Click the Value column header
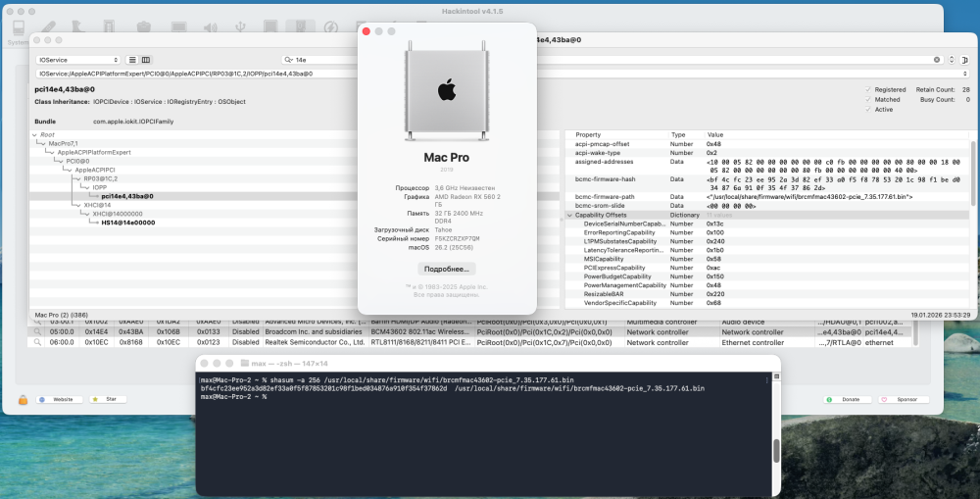This screenshot has height=499, width=980. pos(715,135)
